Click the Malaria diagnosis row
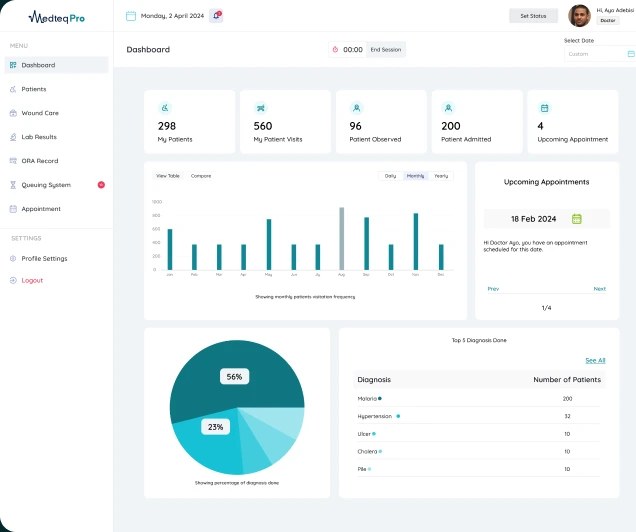The image size is (636, 532). click(479, 398)
